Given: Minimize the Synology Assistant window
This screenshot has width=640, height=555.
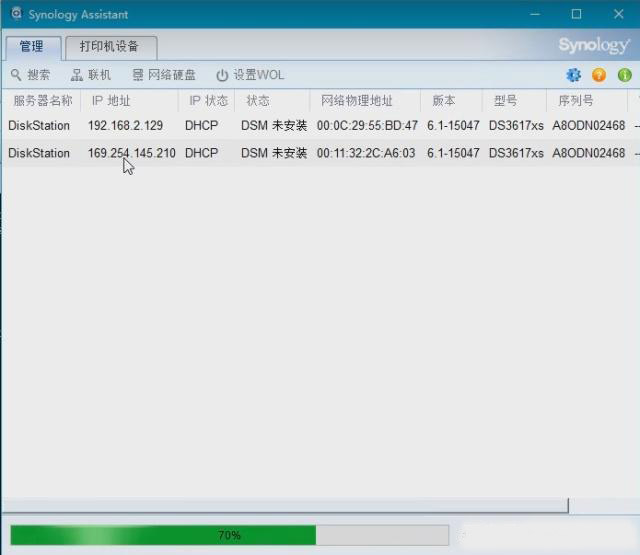Looking at the screenshot, I should click(535, 14).
